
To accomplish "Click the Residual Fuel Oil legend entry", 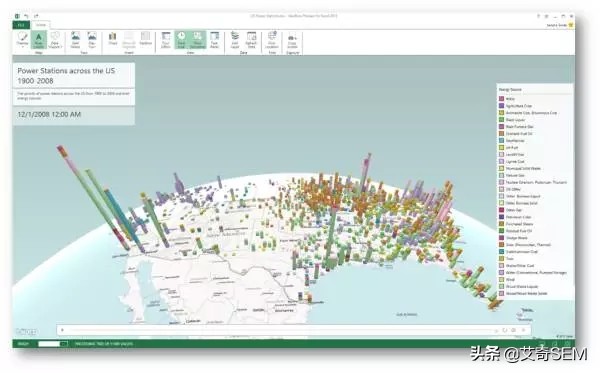I will [515, 231].
